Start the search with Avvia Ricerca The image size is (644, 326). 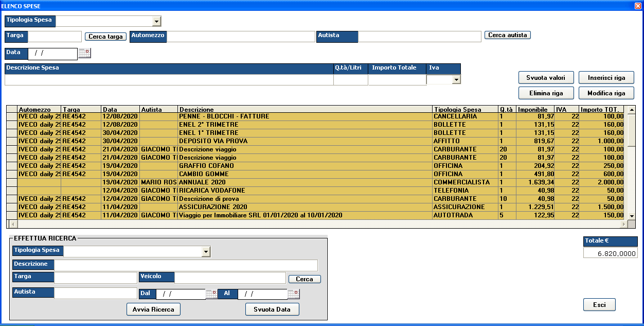coord(153,310)
